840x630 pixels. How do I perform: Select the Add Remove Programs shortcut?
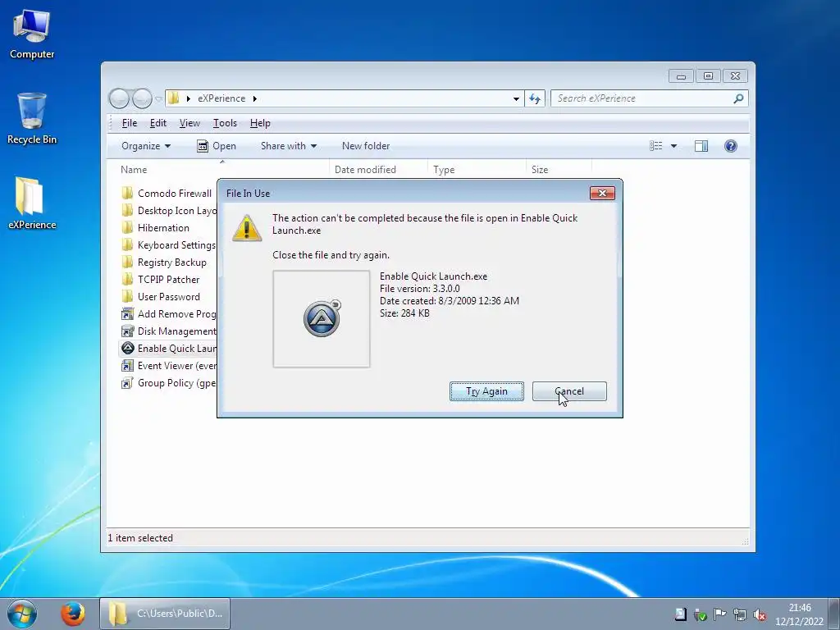click(x=167, y=314)
